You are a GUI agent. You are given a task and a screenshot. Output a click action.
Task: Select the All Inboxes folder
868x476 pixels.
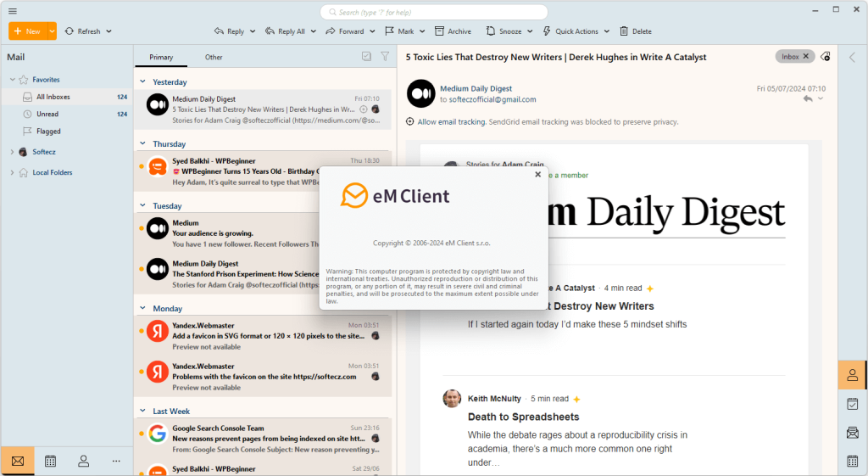[x=67, y=97]
